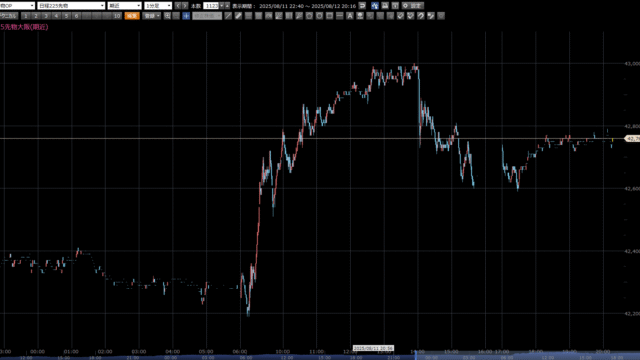Image resolution: width=640 pixels, height=360 pixels.
Task: Select preset button 1
Action: click(x=26, y=16)
